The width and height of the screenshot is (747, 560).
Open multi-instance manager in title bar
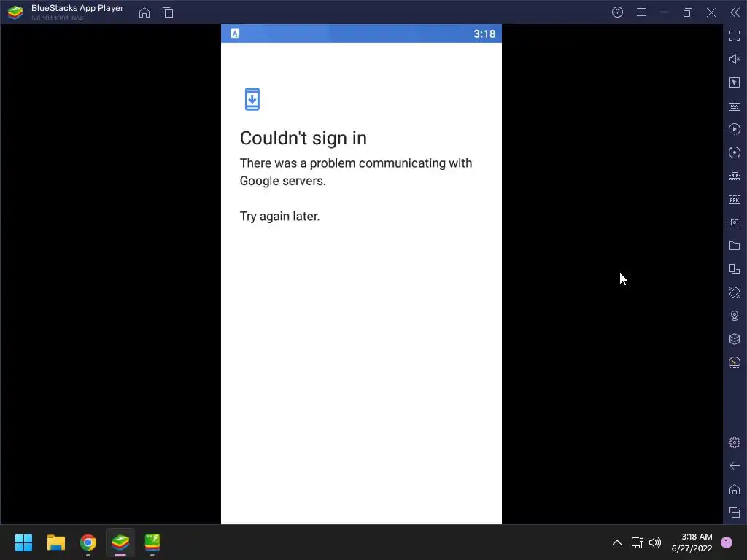coord(168,12)
